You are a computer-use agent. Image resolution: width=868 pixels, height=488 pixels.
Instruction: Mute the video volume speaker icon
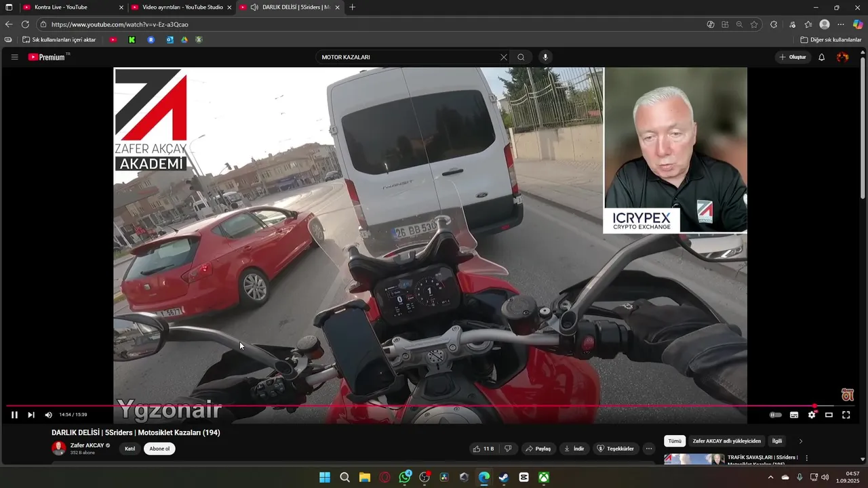(48, 415)
